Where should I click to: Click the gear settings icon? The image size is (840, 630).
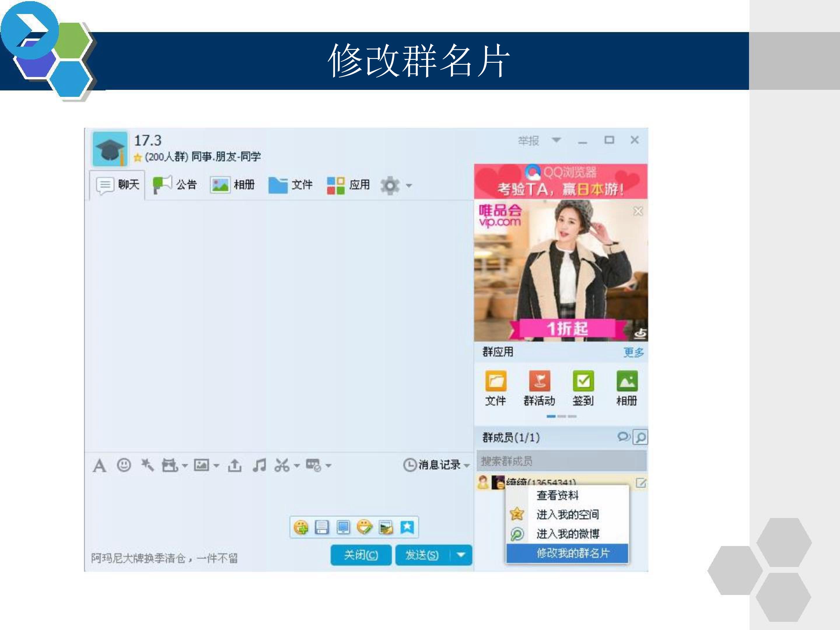(390, 185)
